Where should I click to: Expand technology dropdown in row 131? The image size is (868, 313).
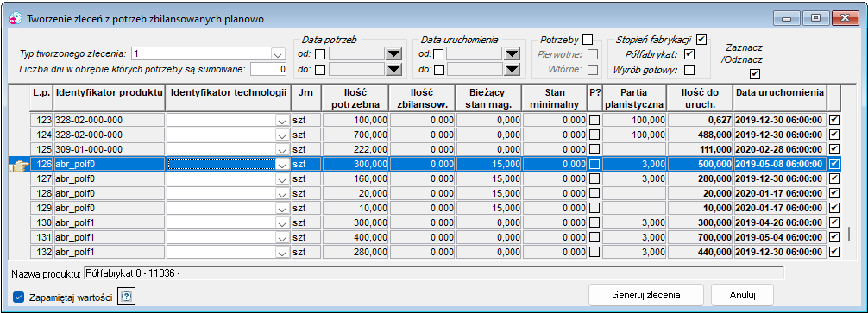(282, 237)
